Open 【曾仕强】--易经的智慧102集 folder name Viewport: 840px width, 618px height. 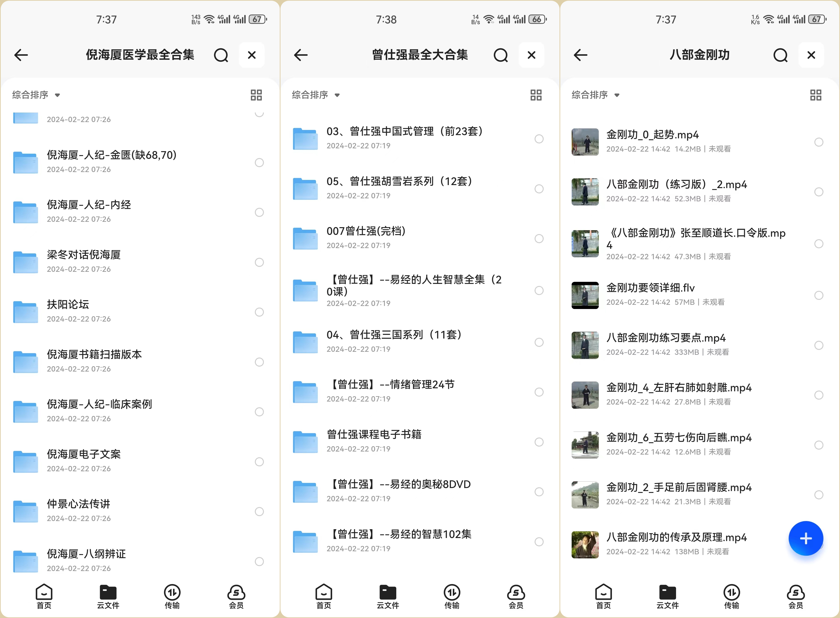click(x=399, y=534)
